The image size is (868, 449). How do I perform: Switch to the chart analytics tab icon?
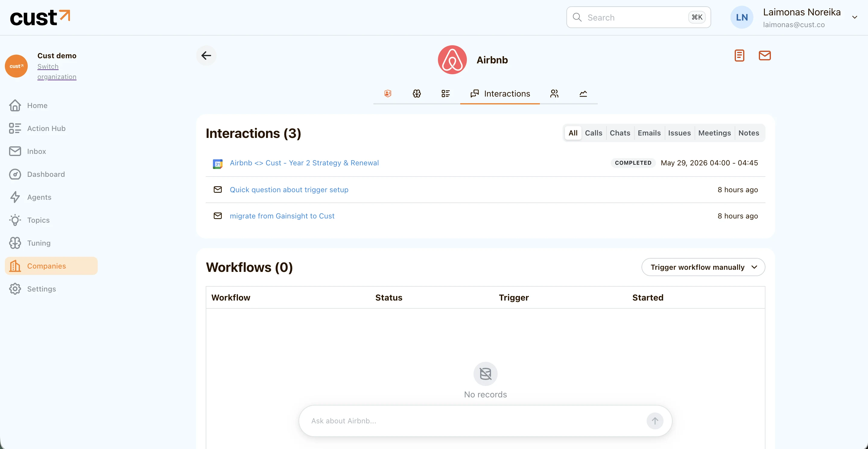583,93
